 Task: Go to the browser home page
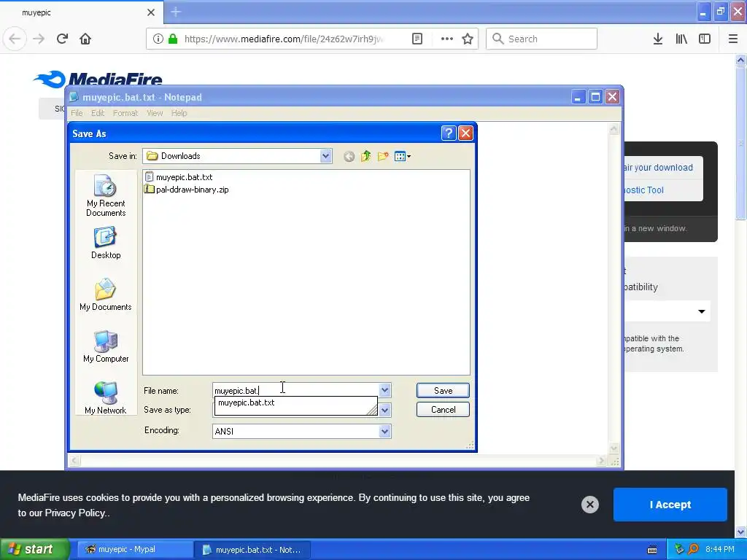tap(85, 39)
